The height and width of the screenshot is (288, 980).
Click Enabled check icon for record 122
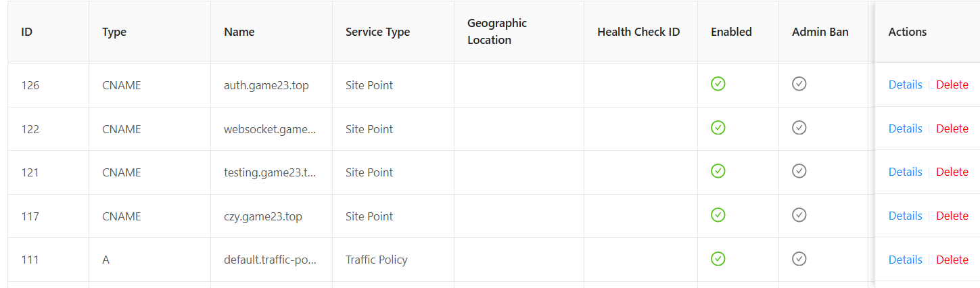click(x=718, y=128)
